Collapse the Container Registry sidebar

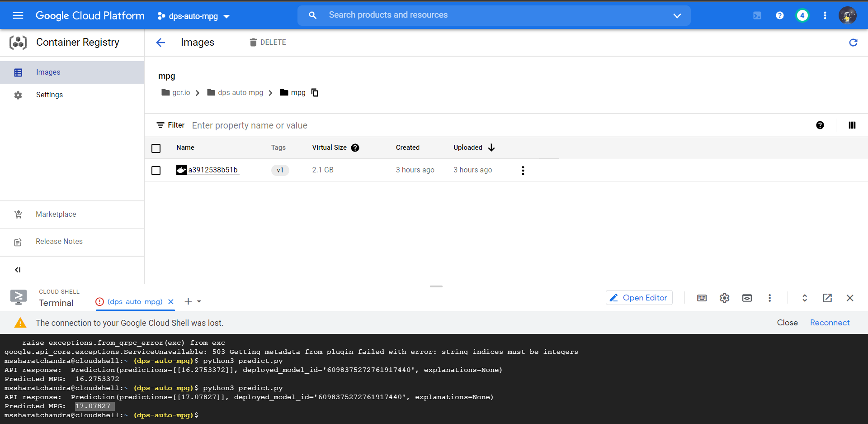coord(18,270)
